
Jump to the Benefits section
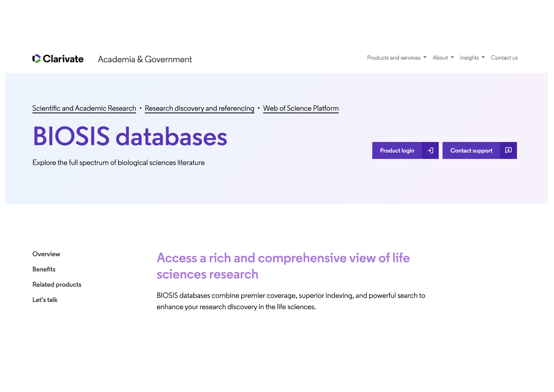[x=44, y=269]
